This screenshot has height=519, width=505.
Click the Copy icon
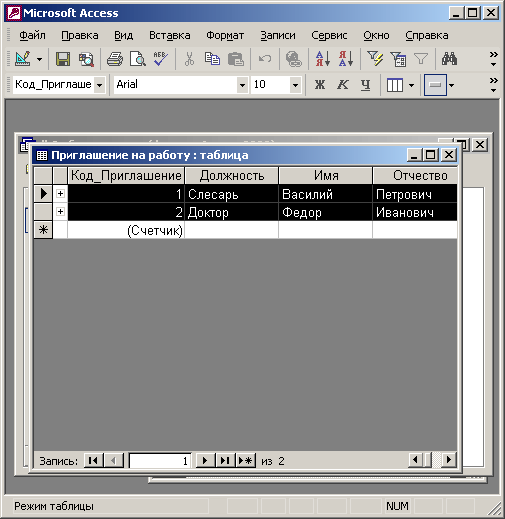coord(212,59)
